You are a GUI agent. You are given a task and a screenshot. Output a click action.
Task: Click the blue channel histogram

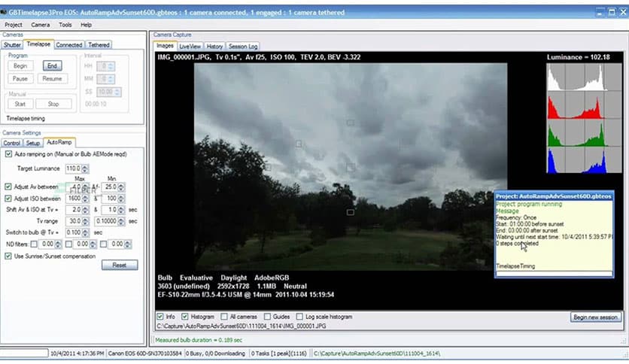pos(584,160)
